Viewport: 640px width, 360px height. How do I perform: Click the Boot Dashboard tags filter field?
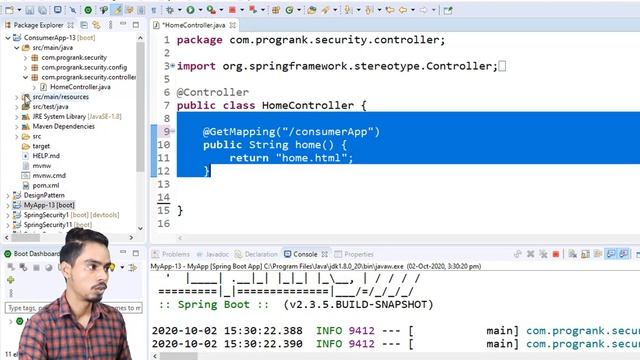[73, 308]
